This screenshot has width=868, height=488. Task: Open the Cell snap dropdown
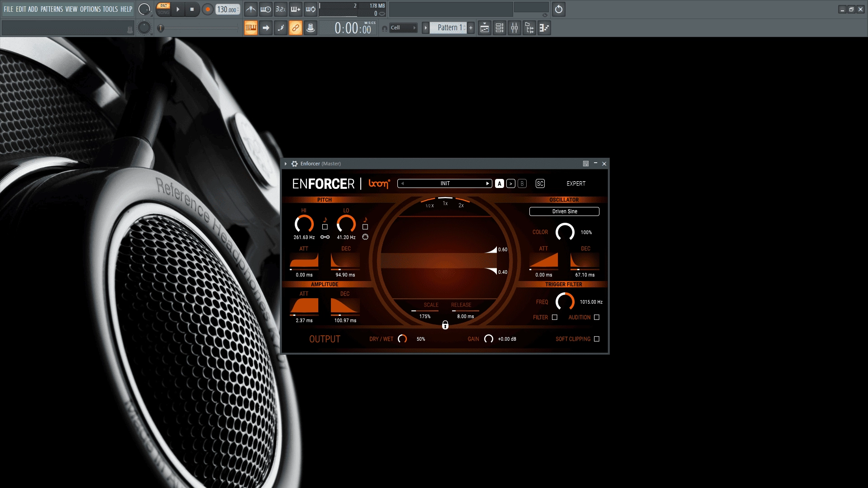(403, 28)
